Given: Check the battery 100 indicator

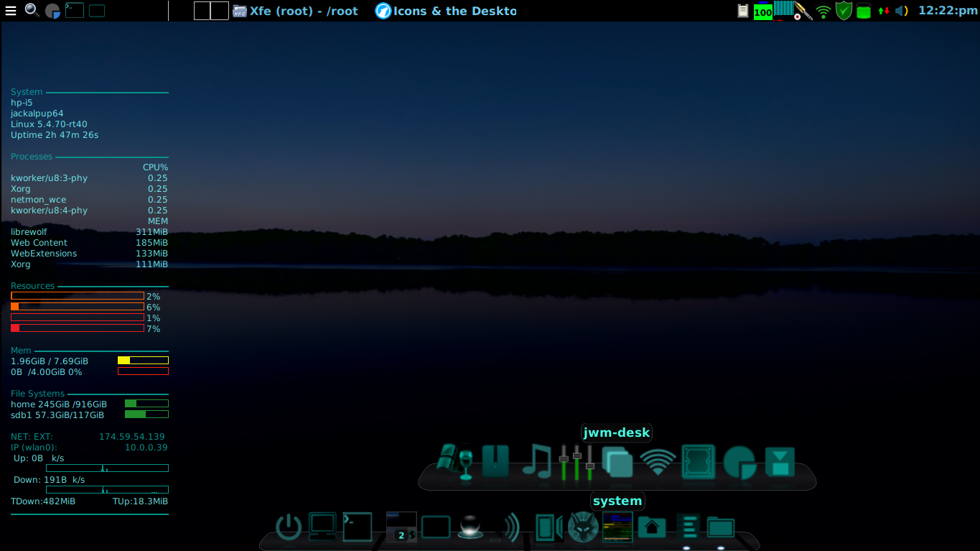Looking at the screenshot, I should (762, 11).
